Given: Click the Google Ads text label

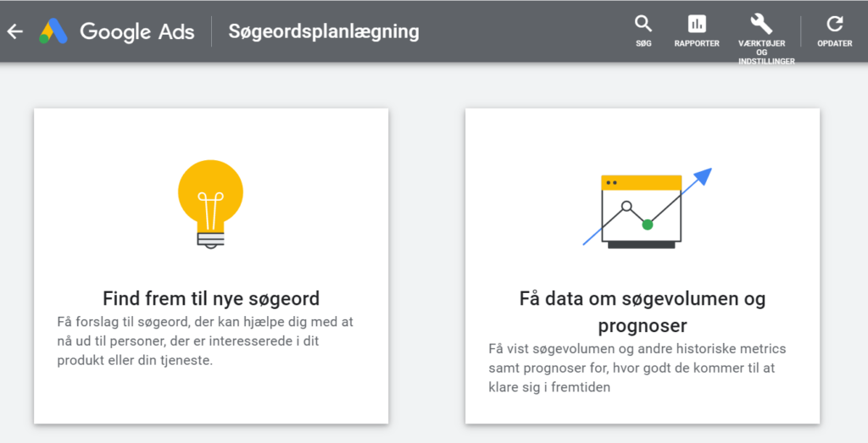Looking at the screenshot, I should 137,31.
